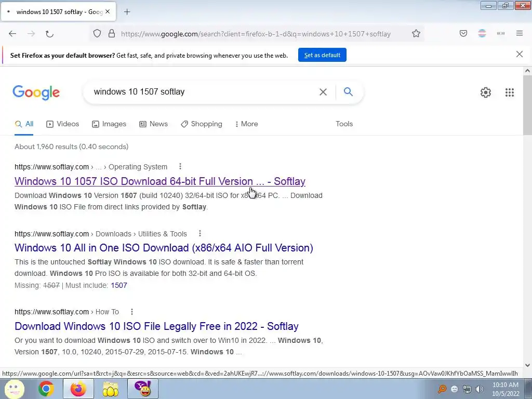Click the page scrollbar down arrow
This screenshot has height=399, width=532.
coord(527,365)
